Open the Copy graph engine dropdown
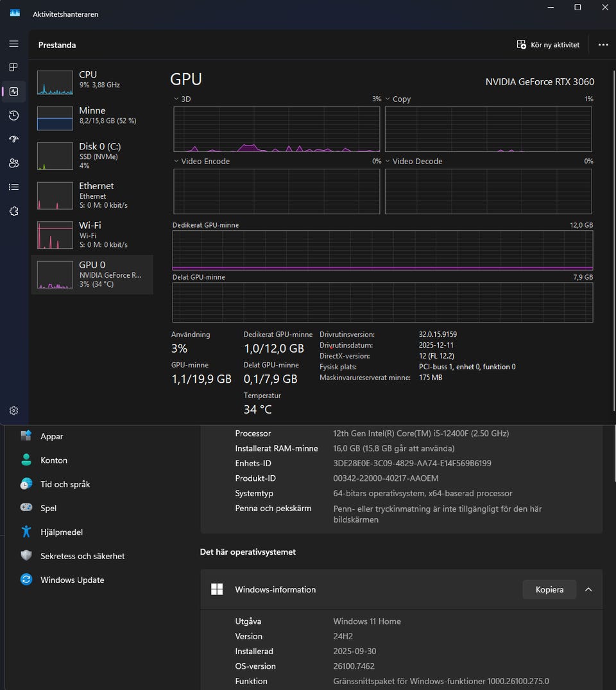 388,99
